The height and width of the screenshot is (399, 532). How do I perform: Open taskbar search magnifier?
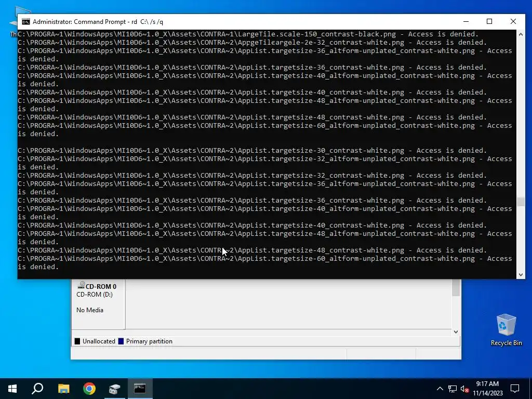click(x=37, y=389)
